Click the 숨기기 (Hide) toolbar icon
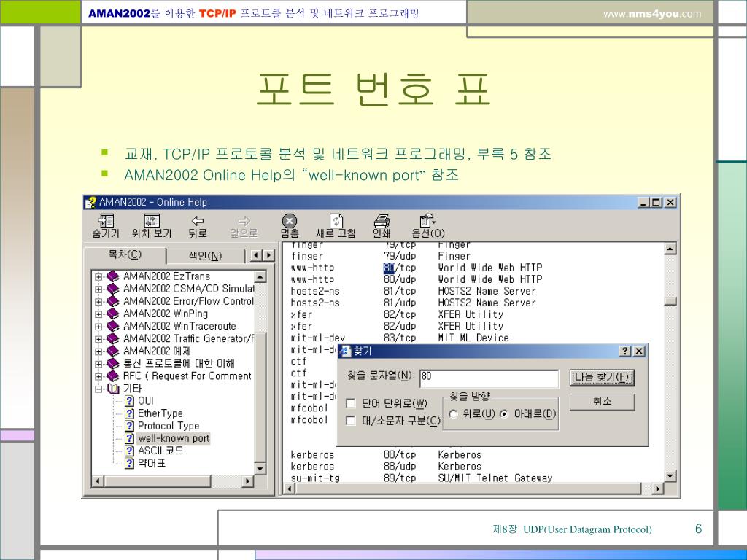 [106, 220]
